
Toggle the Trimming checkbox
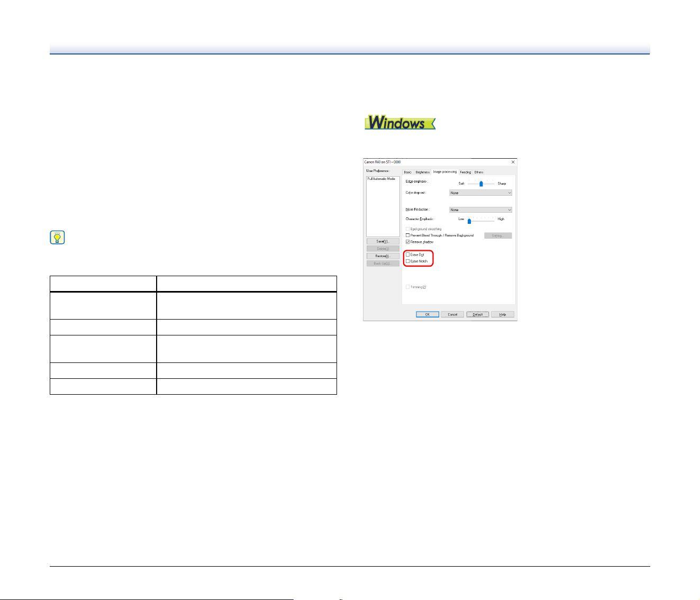coord(407,287)
